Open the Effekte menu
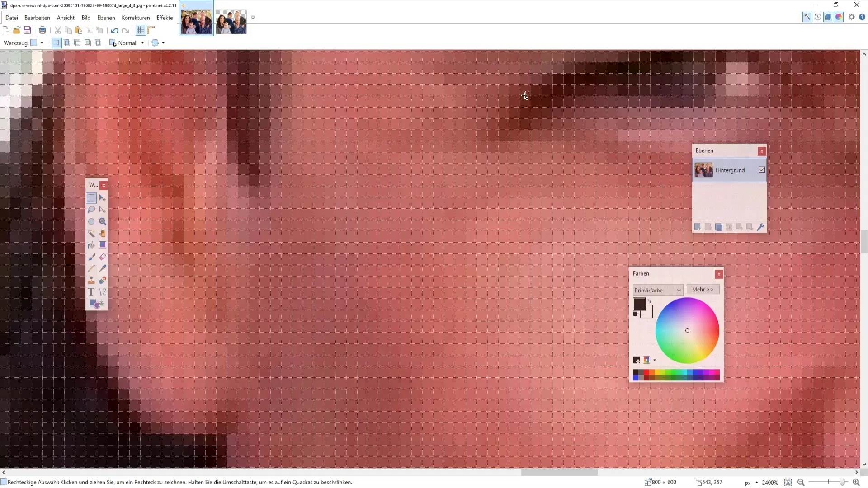 pos(165,18)
